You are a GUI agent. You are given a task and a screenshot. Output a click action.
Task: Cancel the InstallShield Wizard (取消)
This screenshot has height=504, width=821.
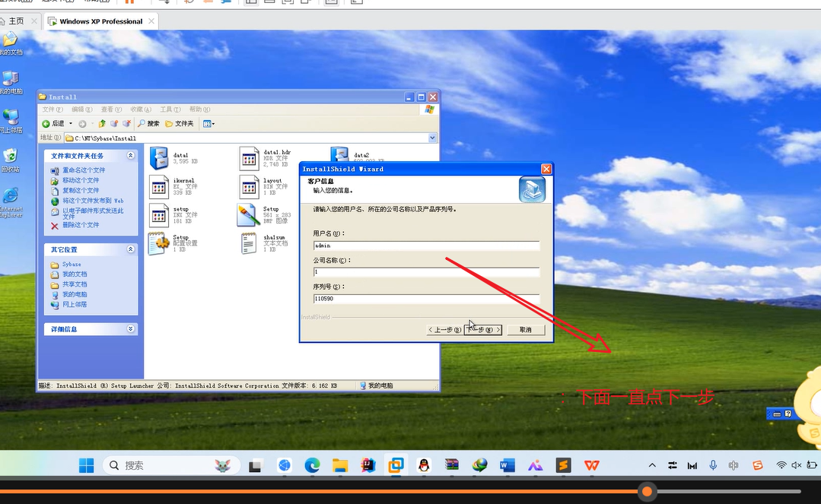coord(525,330)
